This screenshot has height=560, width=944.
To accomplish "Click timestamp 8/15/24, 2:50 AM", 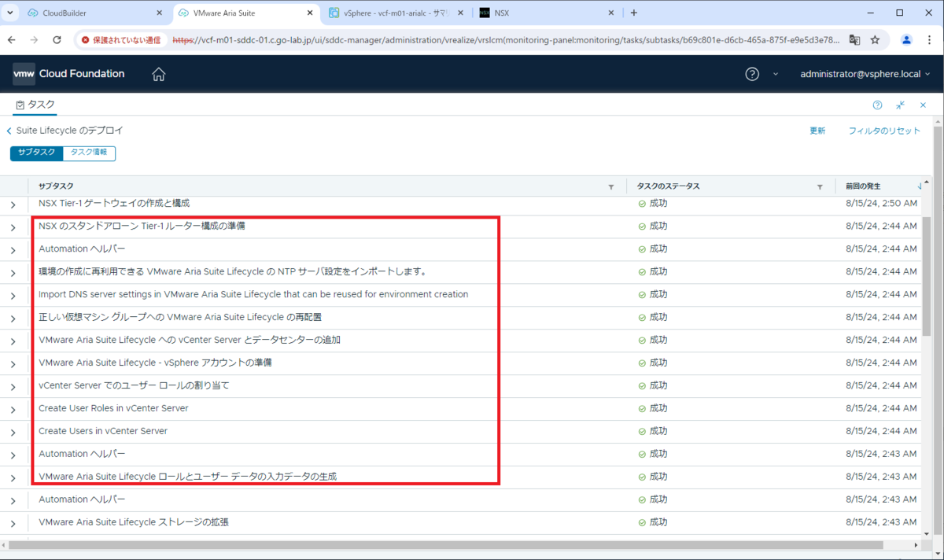I will click(881, 204).
